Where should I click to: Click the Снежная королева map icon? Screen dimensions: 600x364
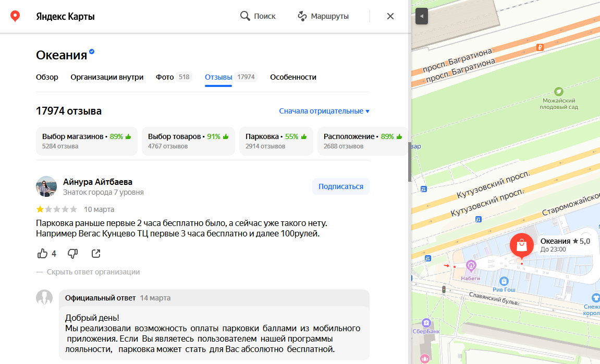(x=595, y=298)
